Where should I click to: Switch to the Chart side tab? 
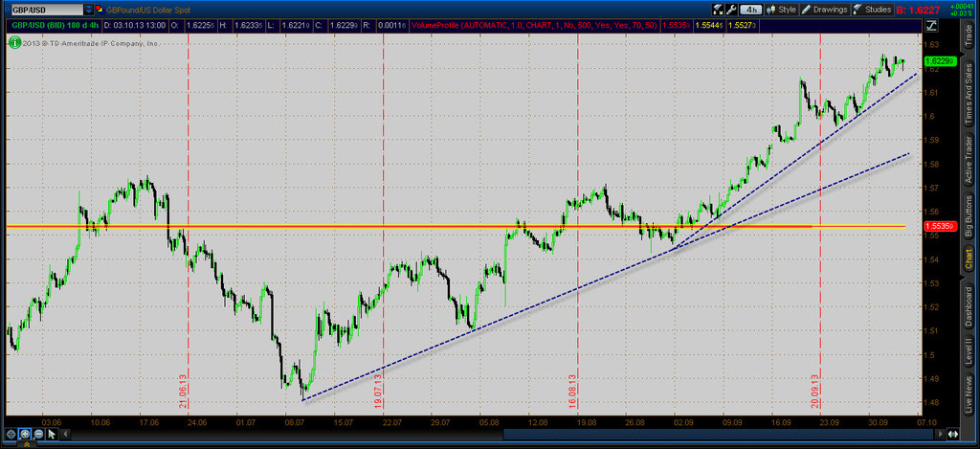click(x=969, y=259)
